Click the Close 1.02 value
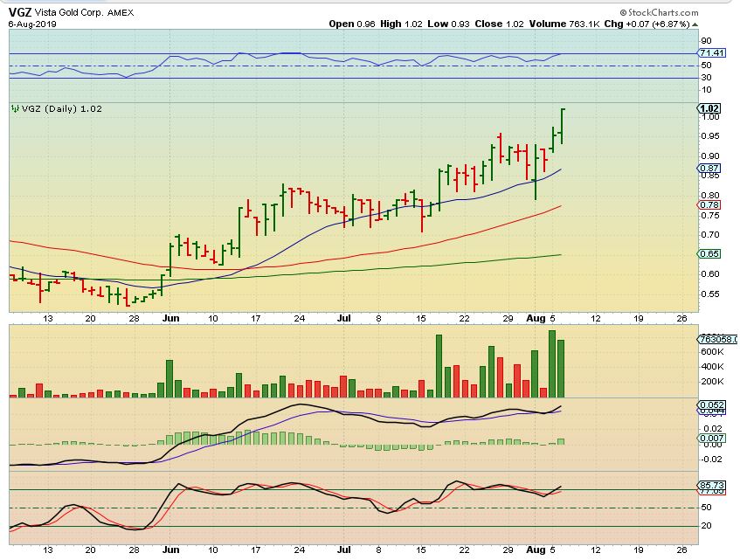Screen dimensions: 740x560 (x=500, y=24)
